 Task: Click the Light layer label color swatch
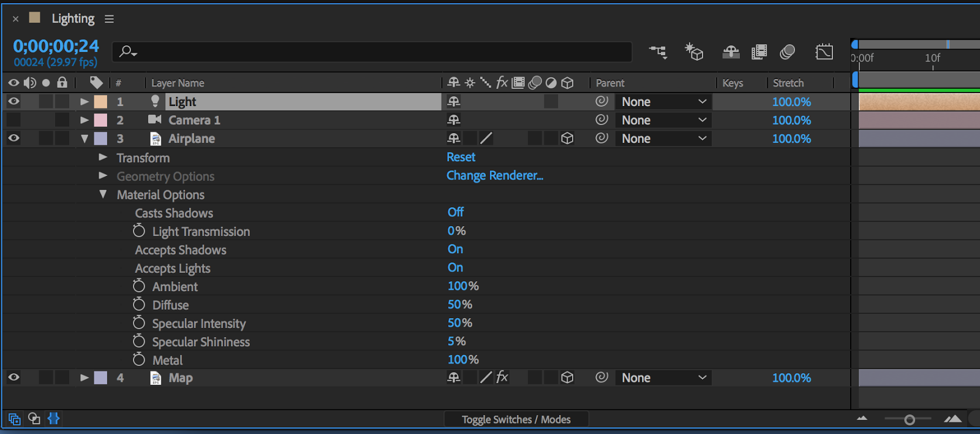tap(100, 102)
